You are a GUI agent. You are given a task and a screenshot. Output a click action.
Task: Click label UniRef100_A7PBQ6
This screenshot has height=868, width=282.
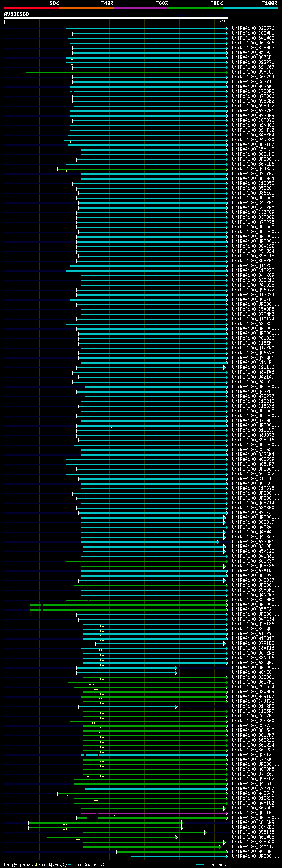pos(253,96)
